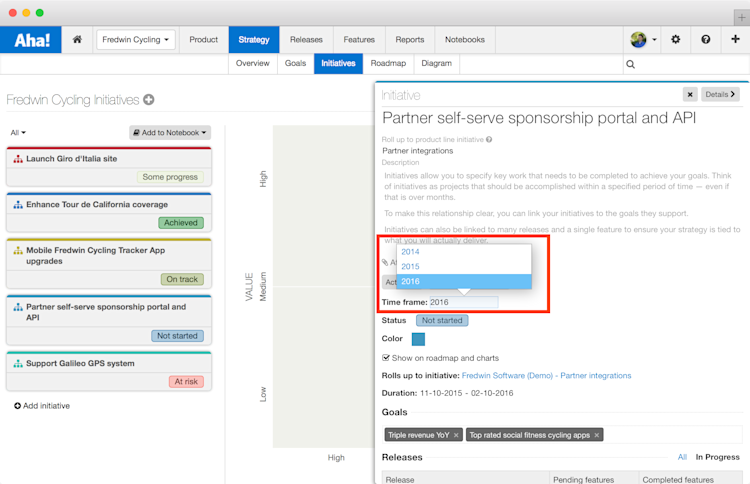Go to the home icon

coord(77,40)
